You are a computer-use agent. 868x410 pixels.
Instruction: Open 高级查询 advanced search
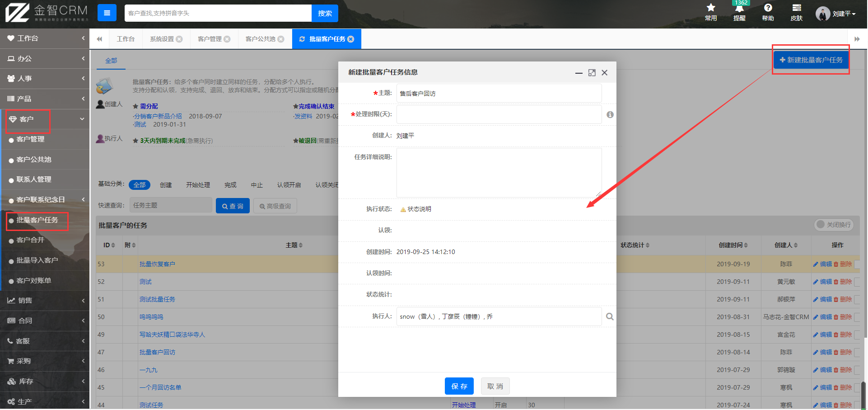coord(275,206)
